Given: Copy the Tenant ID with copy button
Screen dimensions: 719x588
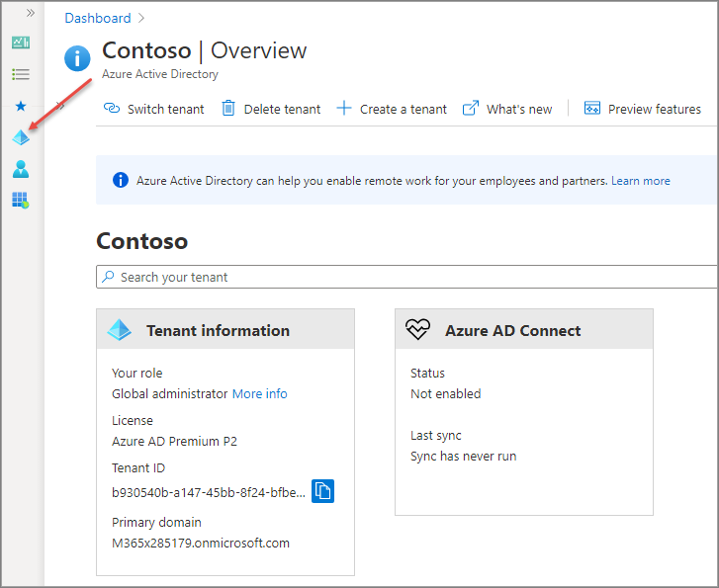Looking at the screenshot, I should (322, 491).
